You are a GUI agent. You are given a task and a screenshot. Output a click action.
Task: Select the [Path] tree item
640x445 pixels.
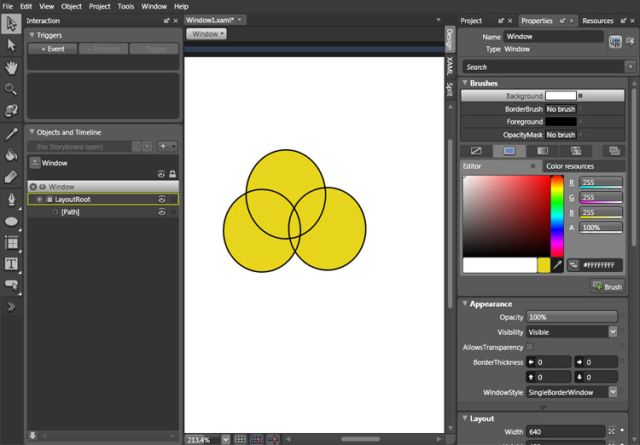70,212
